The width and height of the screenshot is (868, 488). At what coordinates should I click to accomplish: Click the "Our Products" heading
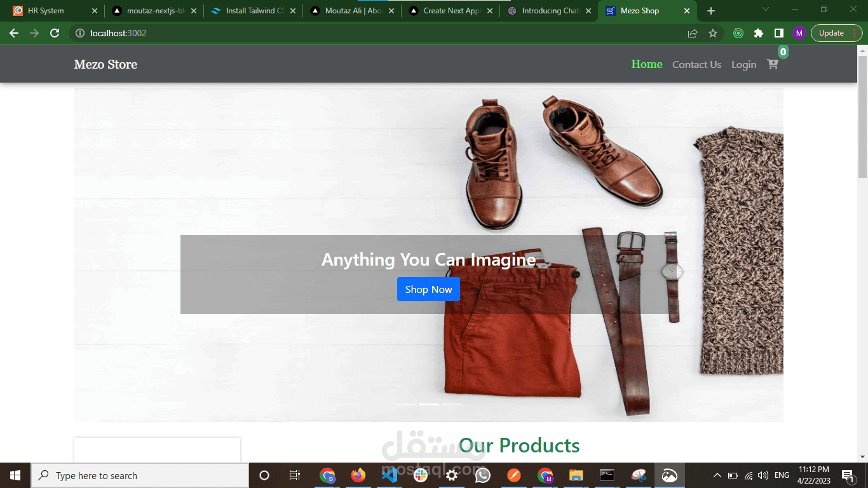pos(519,445)
